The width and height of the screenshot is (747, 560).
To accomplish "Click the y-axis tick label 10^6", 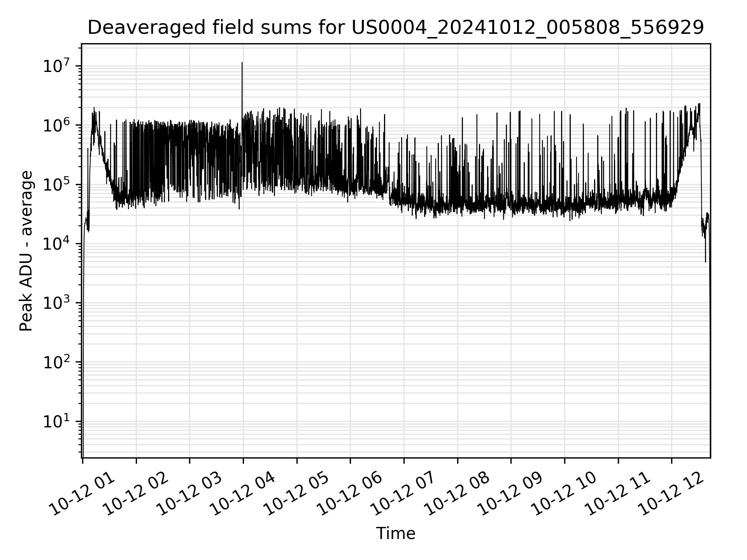I will coord(56,124).
